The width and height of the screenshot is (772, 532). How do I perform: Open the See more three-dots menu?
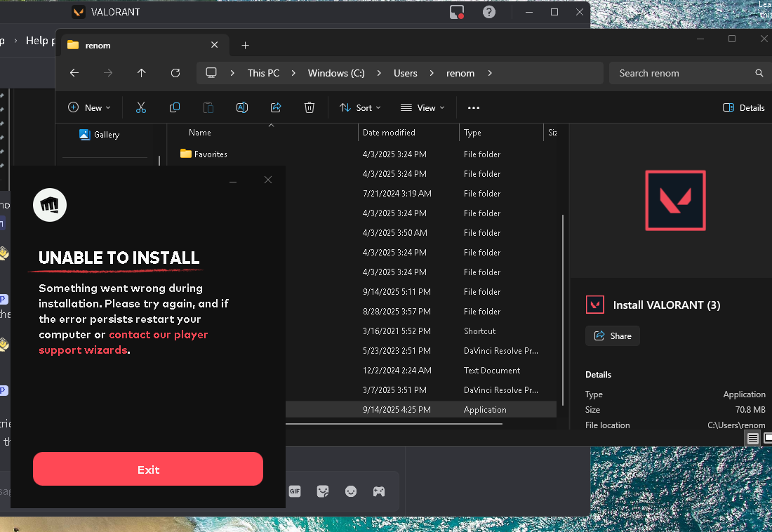tap(474, 108)
